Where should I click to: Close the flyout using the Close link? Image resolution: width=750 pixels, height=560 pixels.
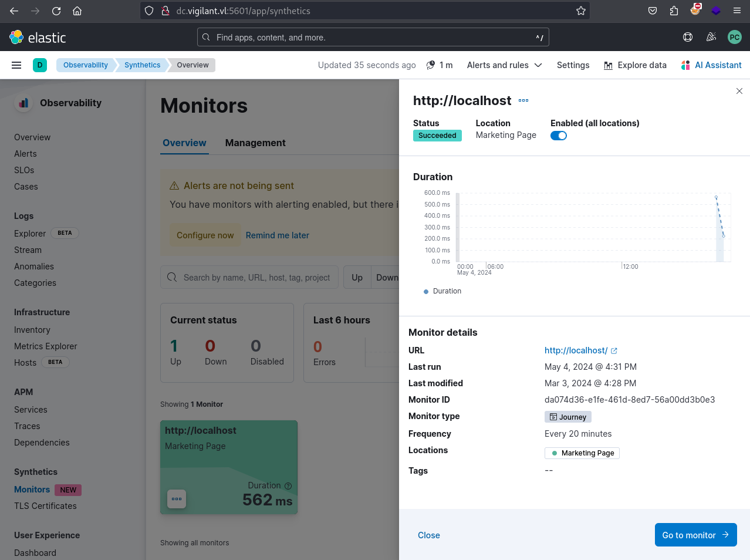[429, 535]
